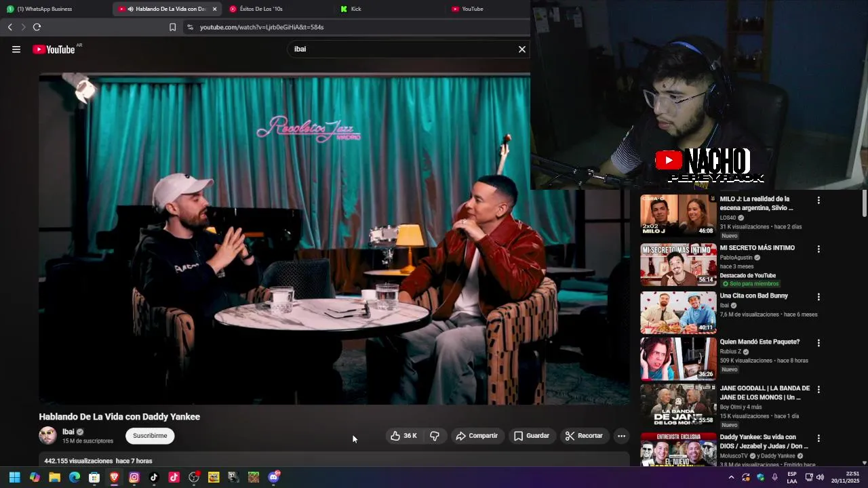Open La Banda de Jane thumbnail

[x=678, y=405]
